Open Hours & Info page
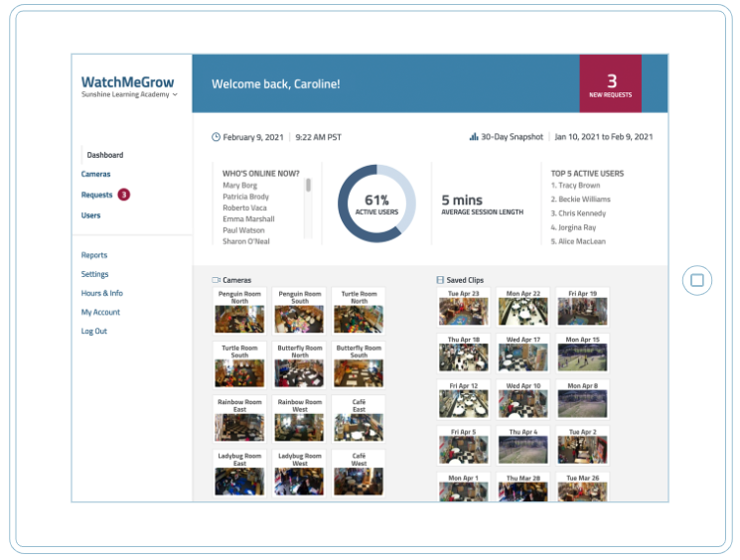Screen dimensions: 740x560 102,293
